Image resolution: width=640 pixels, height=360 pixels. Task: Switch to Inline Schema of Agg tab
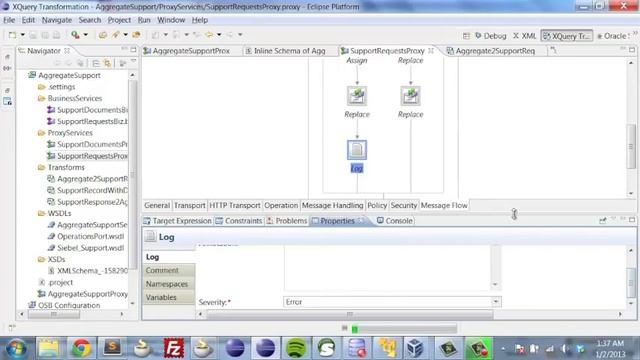click(285, 51)
